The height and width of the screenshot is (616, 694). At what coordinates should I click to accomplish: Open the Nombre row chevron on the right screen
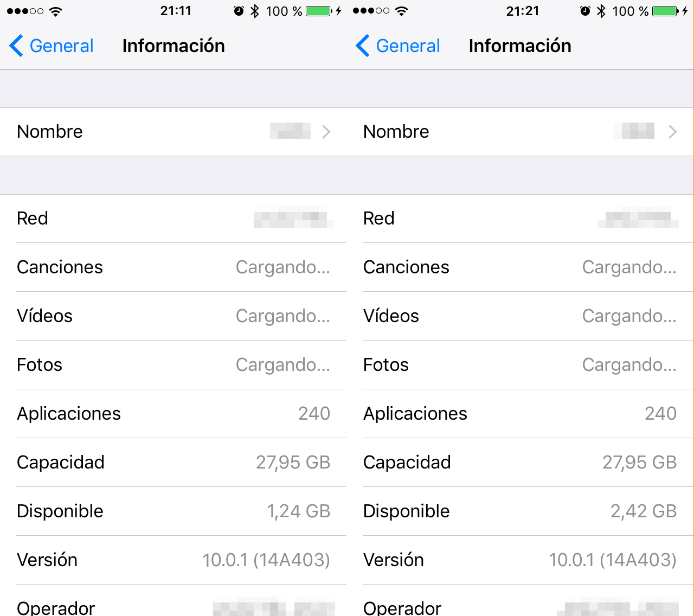673,132
